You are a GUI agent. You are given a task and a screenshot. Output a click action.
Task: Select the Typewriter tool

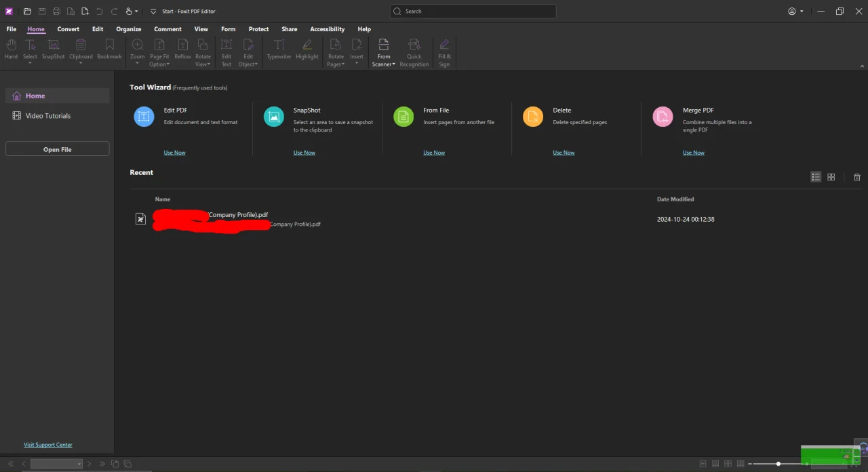279,50
